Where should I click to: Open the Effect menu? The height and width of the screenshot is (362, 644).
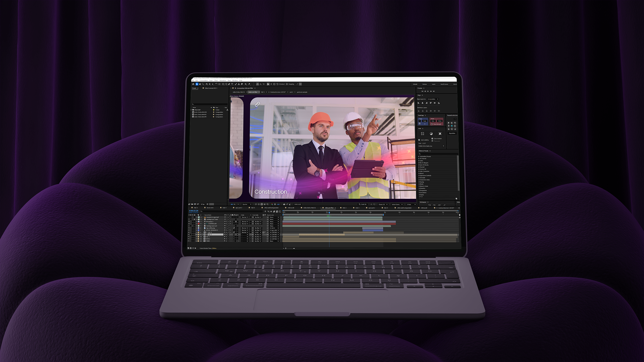coord(216,80)
